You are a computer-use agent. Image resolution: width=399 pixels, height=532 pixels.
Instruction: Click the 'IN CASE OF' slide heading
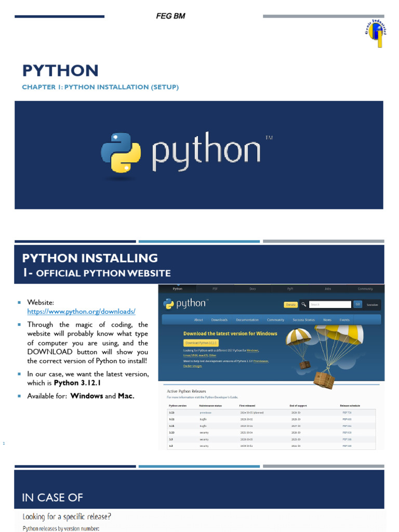point(52,497)
